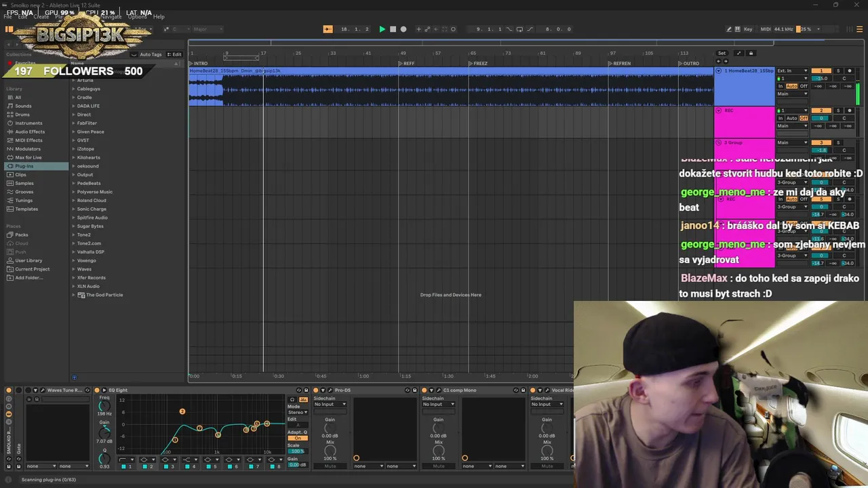Set HomeBeat28 monitor to Off
Image resolution: width=868 pixels, height=488 pixels.
click(804, 86)
